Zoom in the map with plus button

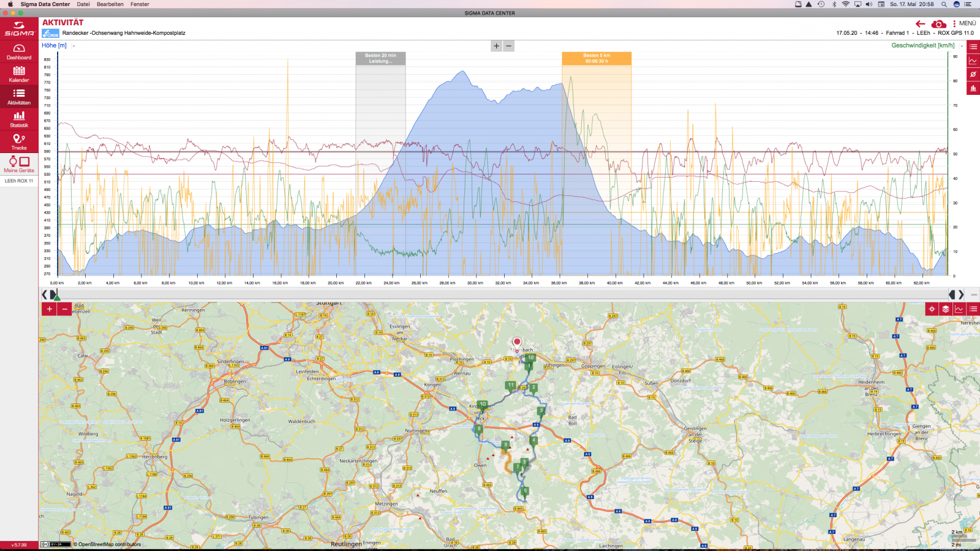coord(50,309)
